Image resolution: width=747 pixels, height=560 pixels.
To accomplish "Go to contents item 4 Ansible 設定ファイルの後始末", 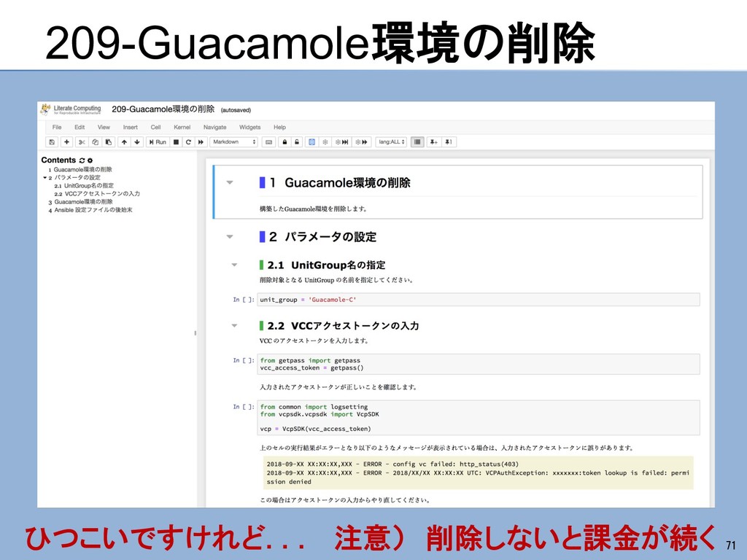I will (x=93, y=210).
